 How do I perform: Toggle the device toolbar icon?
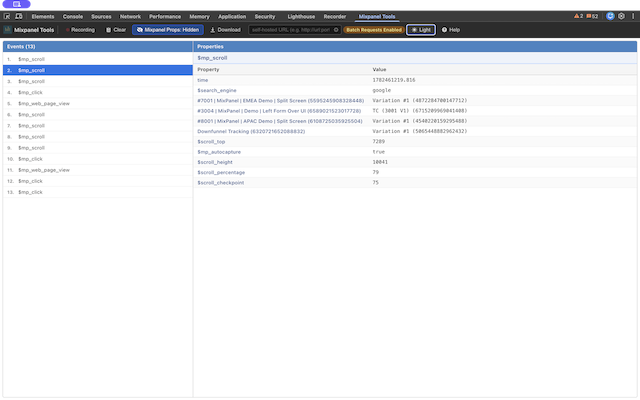point(19,16)
